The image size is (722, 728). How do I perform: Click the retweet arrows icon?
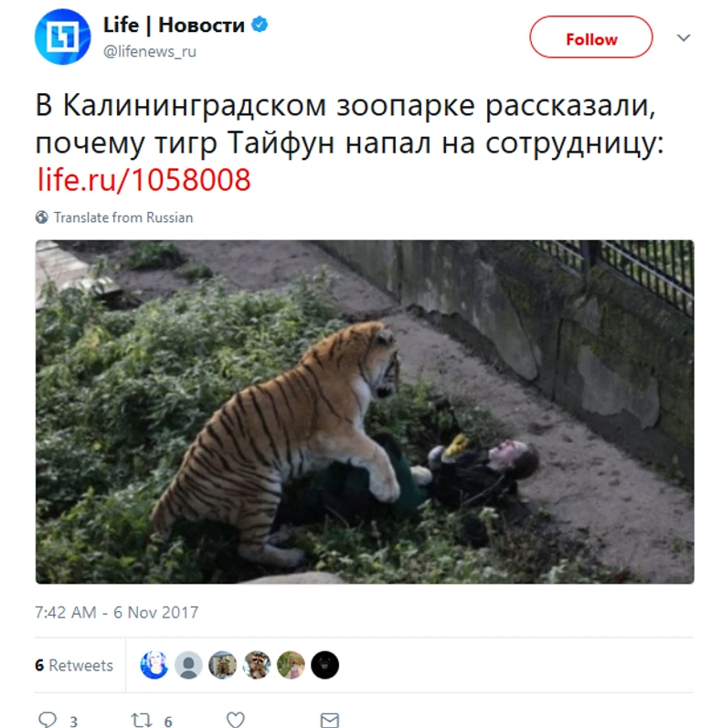click(x=142, y=720)
